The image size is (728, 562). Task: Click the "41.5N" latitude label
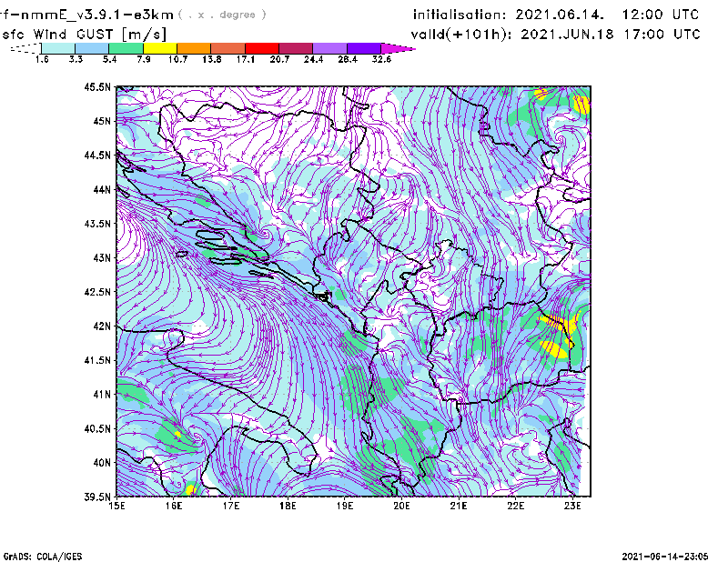(97, 360)
